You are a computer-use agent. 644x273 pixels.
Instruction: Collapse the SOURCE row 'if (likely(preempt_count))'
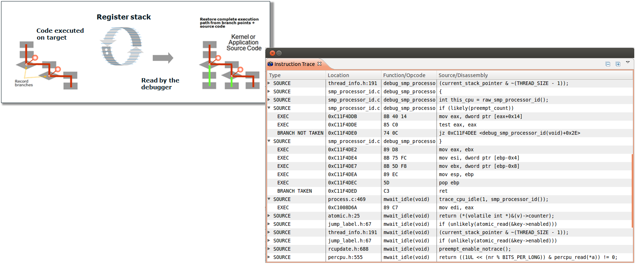269,108
